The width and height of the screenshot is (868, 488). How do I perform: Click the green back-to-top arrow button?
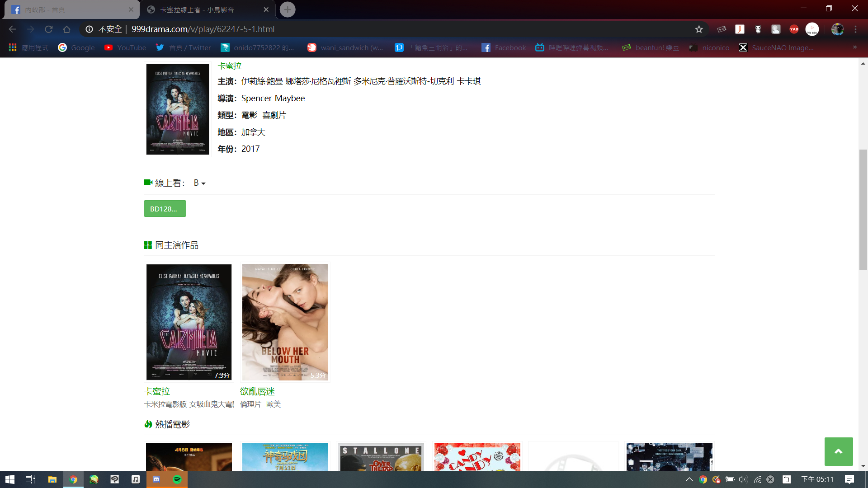(839, 451)
